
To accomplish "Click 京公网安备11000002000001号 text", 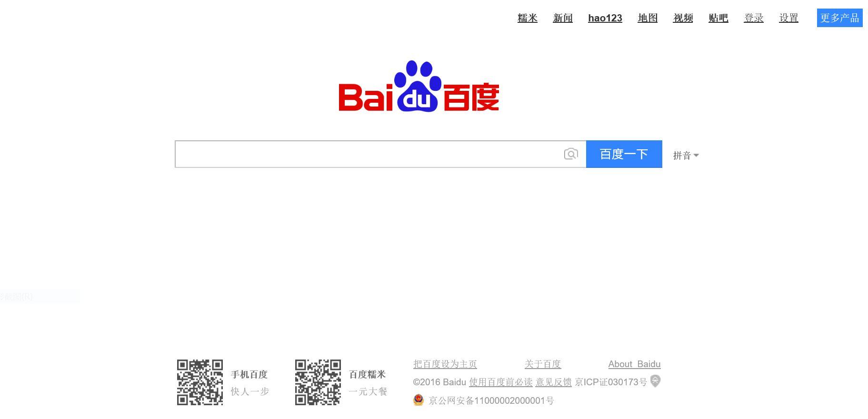I will (491, 400).
